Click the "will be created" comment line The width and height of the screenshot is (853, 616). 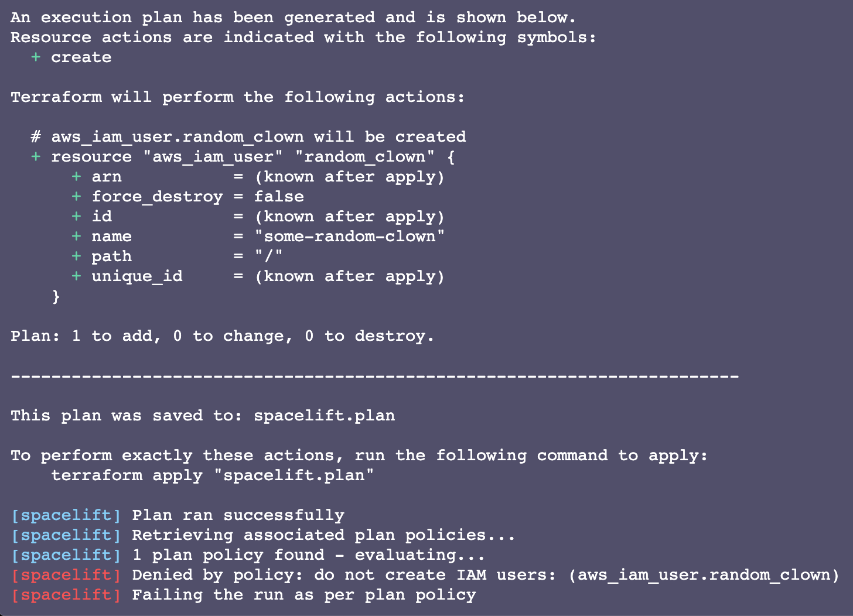tap(248, 137)
